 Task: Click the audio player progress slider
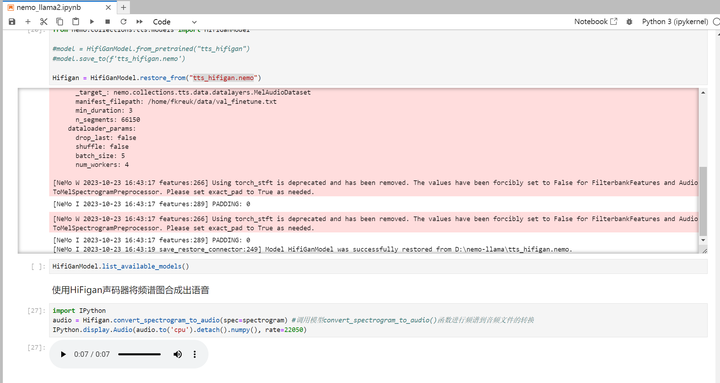[140, 354]
